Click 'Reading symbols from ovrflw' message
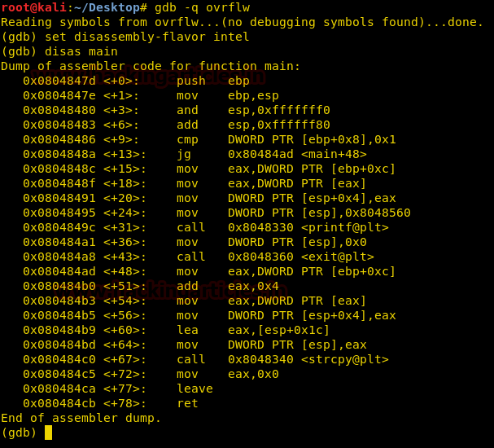494x448 pixels. click(x=243, y=22)
